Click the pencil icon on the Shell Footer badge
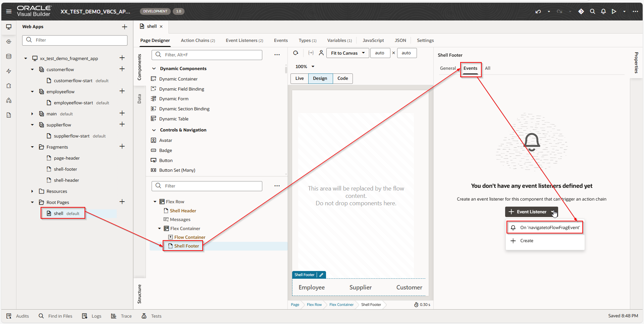 [x=322, y=275]
